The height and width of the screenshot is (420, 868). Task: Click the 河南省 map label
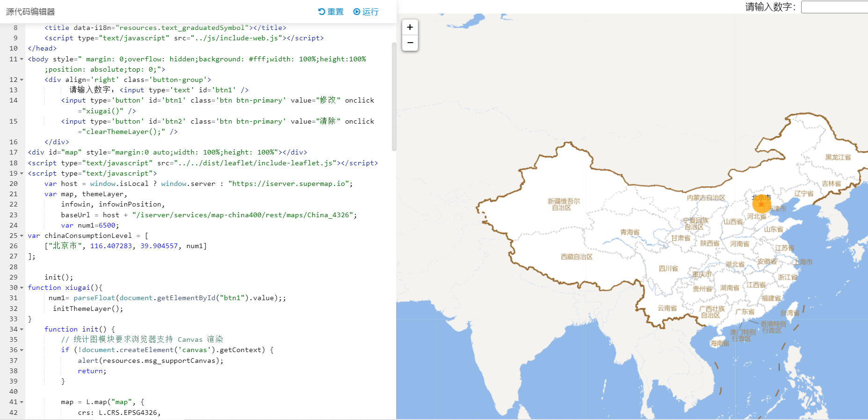(739, 243)
